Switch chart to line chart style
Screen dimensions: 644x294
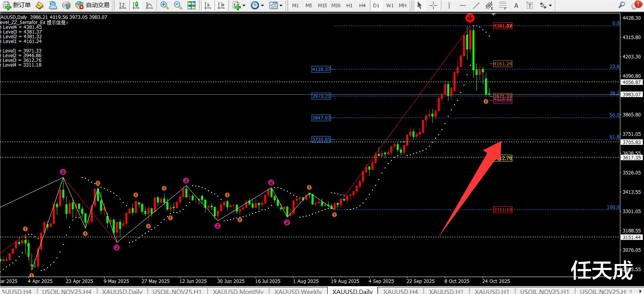[149, 5]
